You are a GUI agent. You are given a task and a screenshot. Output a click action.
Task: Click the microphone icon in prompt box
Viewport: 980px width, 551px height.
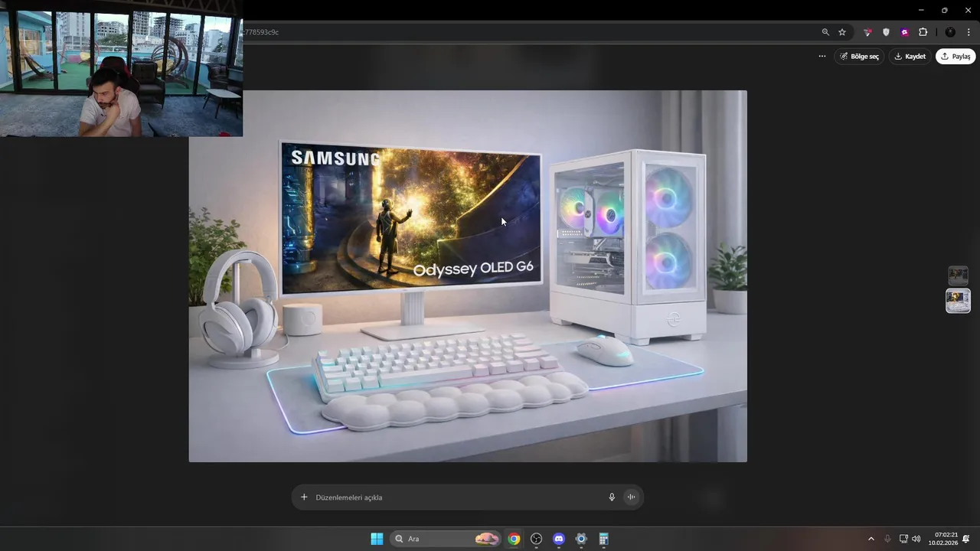(x=612, y=497)
